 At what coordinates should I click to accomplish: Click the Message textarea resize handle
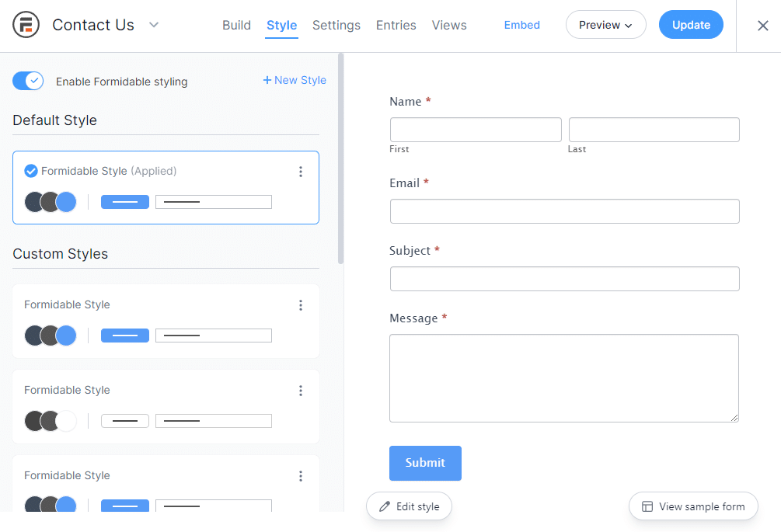[734, 418]
